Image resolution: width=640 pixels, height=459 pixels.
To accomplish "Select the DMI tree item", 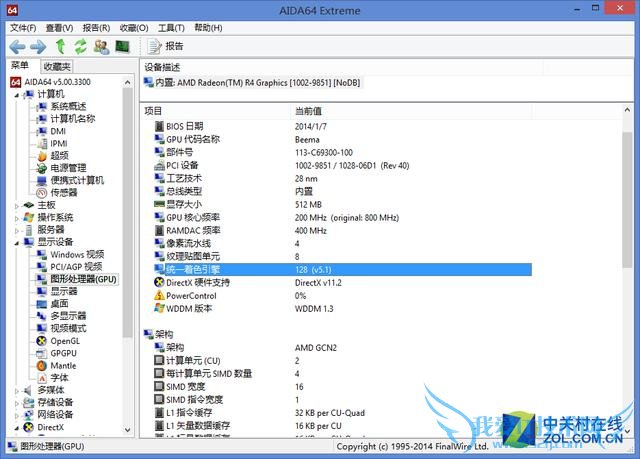I will coord(58,131).
